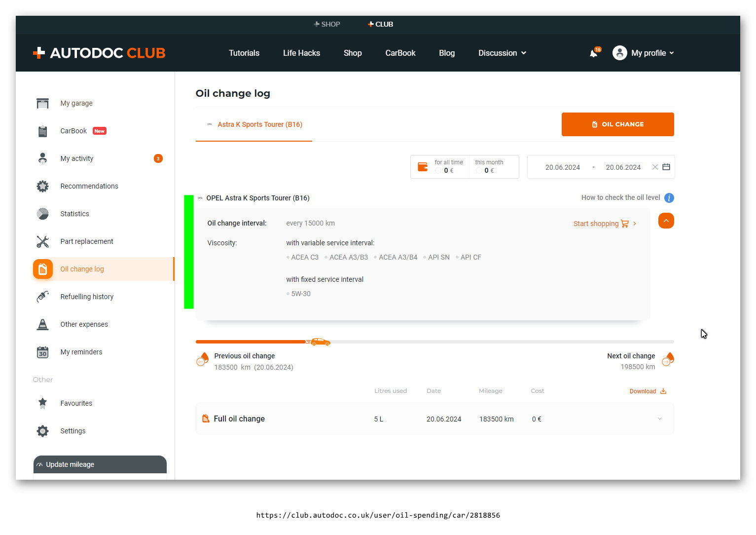Viewport: 756px width, 535px height.
Task: Click the 'for all time' spending total
Action: coord(448,167)
